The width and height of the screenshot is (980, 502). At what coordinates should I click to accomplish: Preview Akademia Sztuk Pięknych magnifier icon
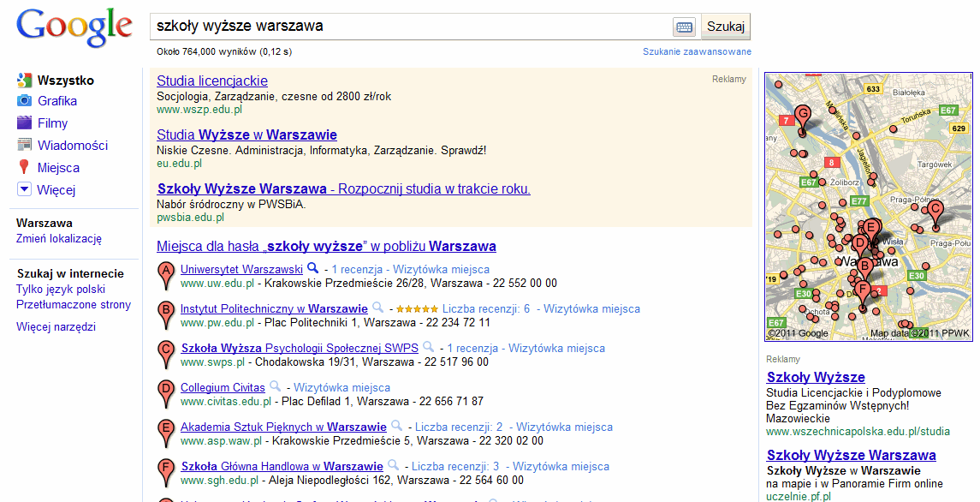397,427
